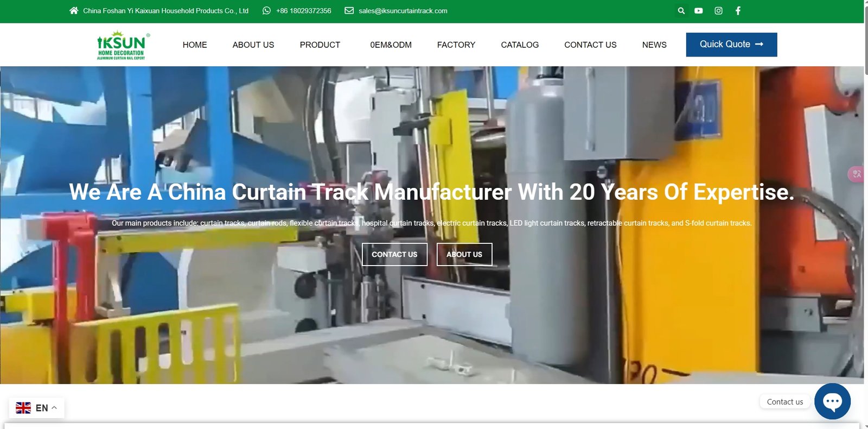Click the IKSUN Home Decoration logo
The image size is (868, 429).
pos(122,45)
